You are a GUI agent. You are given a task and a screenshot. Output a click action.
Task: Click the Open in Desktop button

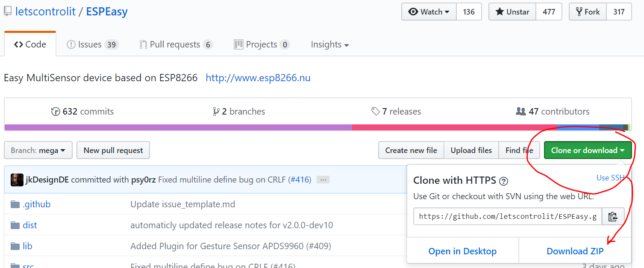click(462, 251)
